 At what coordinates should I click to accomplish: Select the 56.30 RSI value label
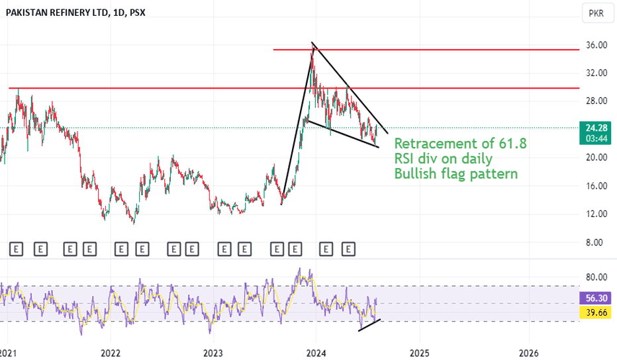[x=596, y=298]
